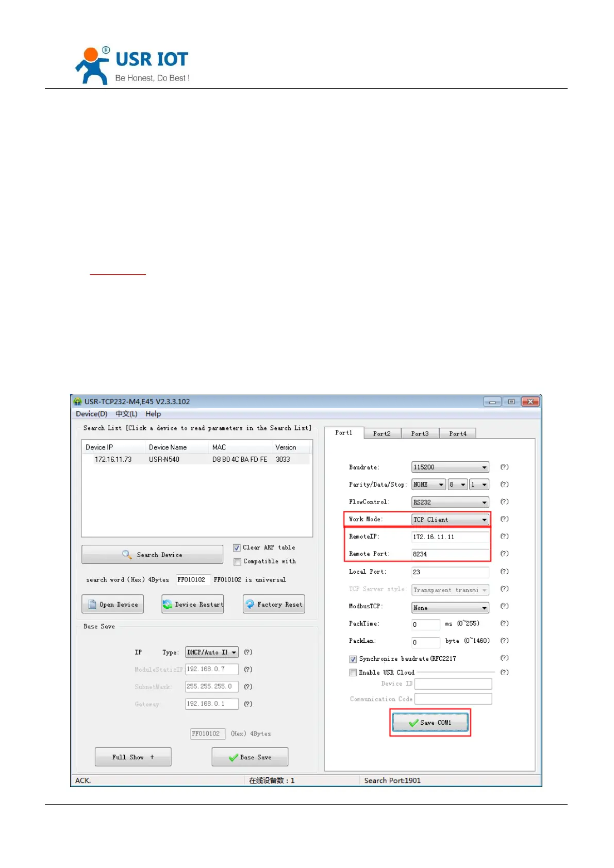The image size is (614, 868).
Task: Click the help (?) icon beside Enable USR Cloud
Action: coord(504,672)
